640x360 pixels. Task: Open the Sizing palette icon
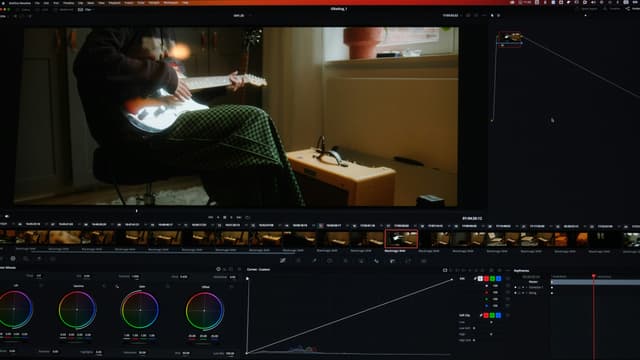[408, 260]
